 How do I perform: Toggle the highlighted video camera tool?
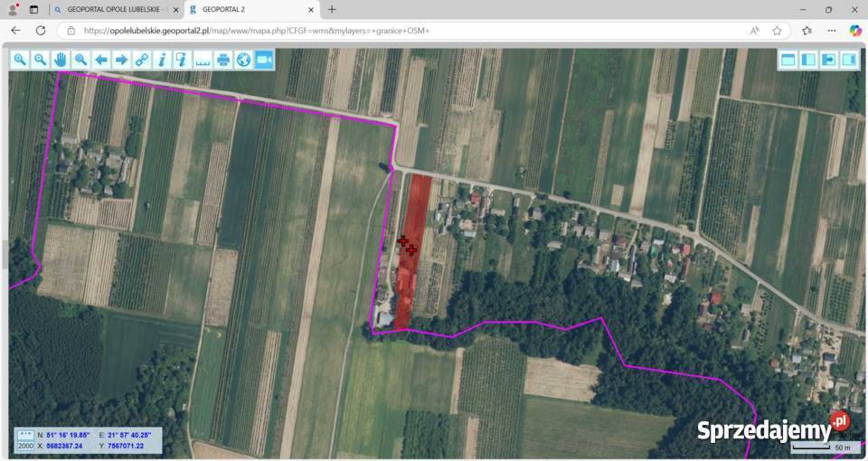click(264, 60)
